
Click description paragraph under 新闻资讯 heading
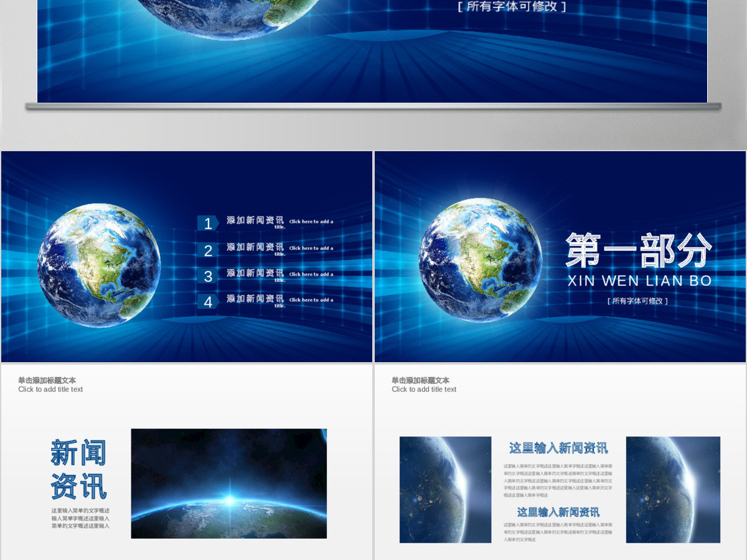click(x=80, y=518)
